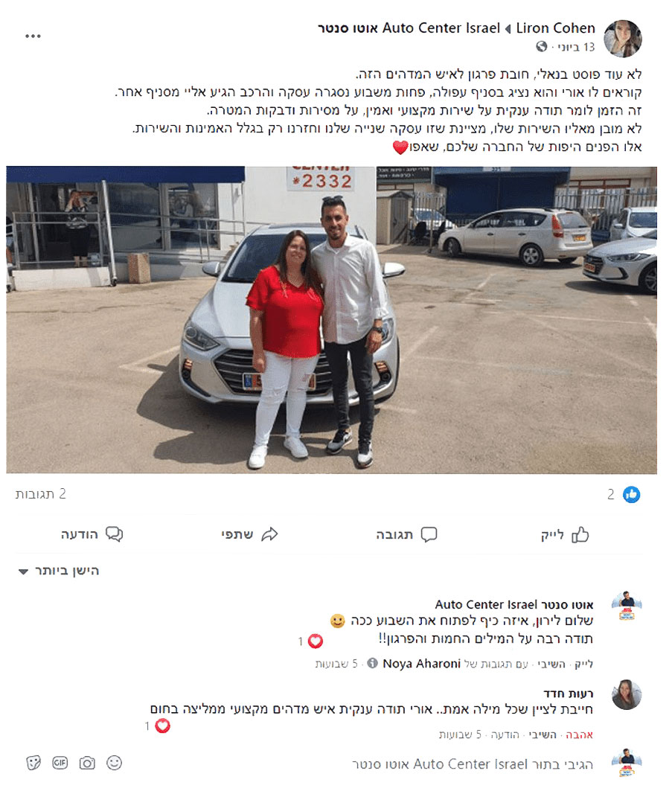
Task: Click the heart reaction on Auto Center's comment
Action: pyautogui.click(x=315, y=641)
